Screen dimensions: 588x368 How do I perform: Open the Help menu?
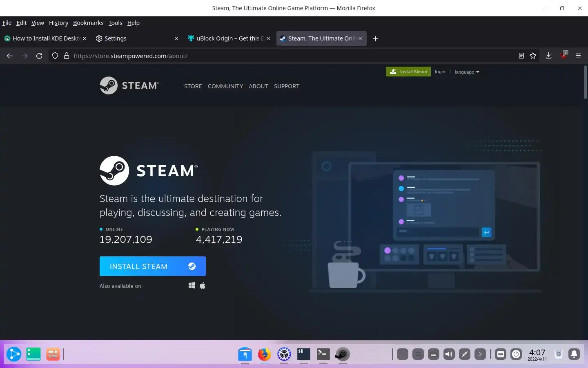pos(133,23)
